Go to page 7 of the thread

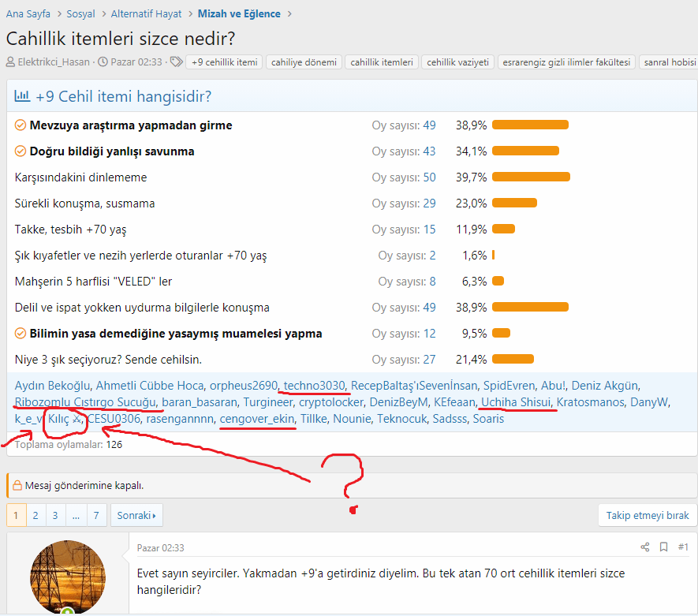[96, 515]
